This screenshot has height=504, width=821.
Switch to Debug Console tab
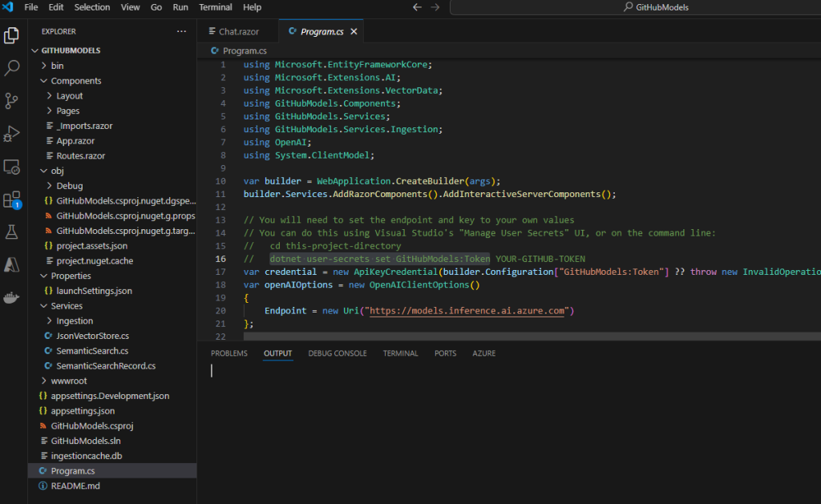coord(338,353)
